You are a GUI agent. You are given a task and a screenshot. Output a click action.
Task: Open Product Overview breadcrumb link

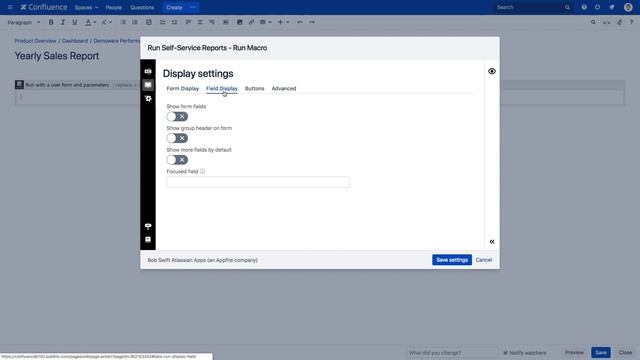click(x=36, y=41)
